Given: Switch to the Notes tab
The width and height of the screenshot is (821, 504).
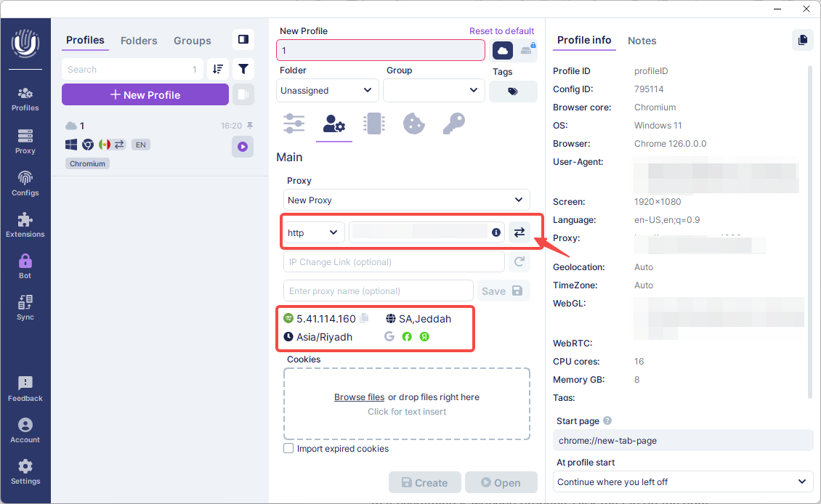Looking at the screenshot, I should point(642,41).
